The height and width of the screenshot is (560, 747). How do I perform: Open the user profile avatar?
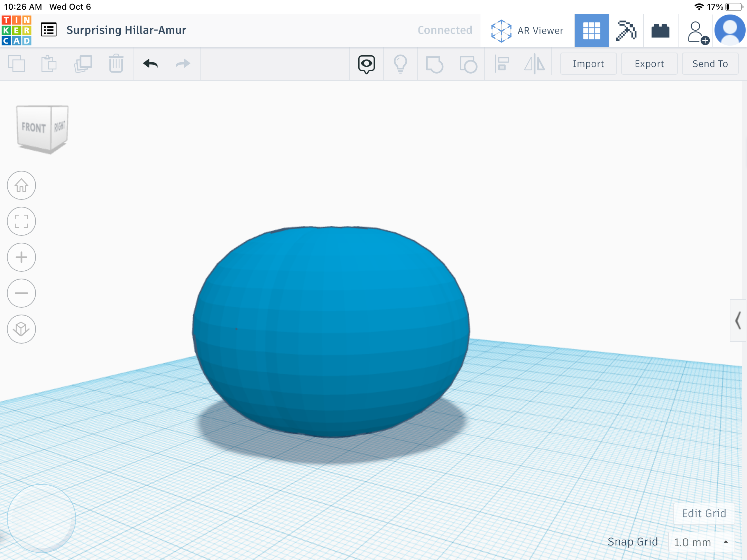(x=730, y=30)
